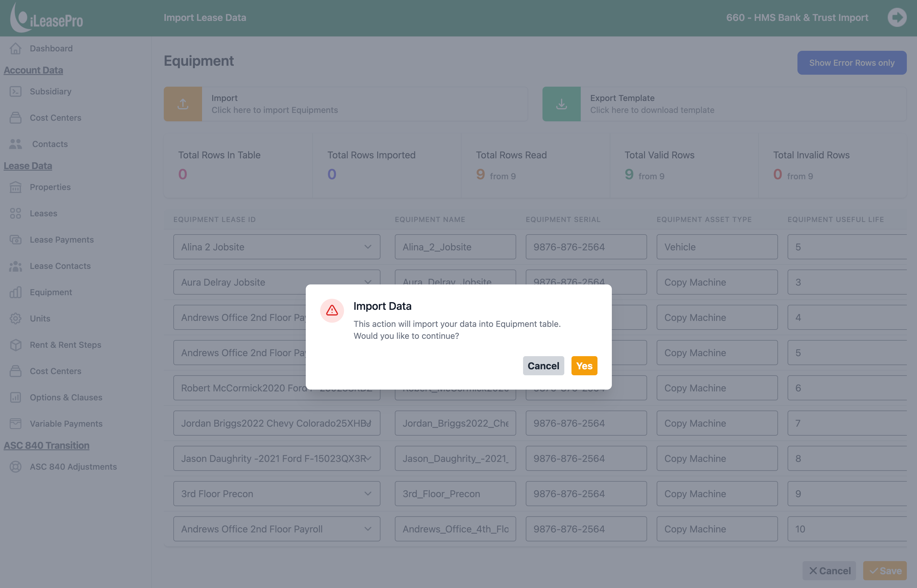Screen dimensions: 917x588
Task: Click the 3rd_Floor_Precon name field
Action: [455, 494]
